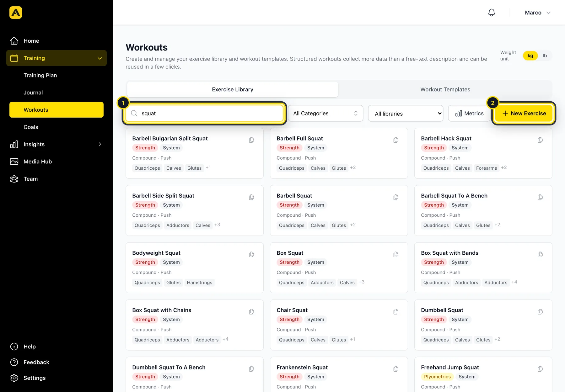The height and width of the screenshot is (392, 565).
Task: Open Feedback in the sidebar
Action: 56,362
